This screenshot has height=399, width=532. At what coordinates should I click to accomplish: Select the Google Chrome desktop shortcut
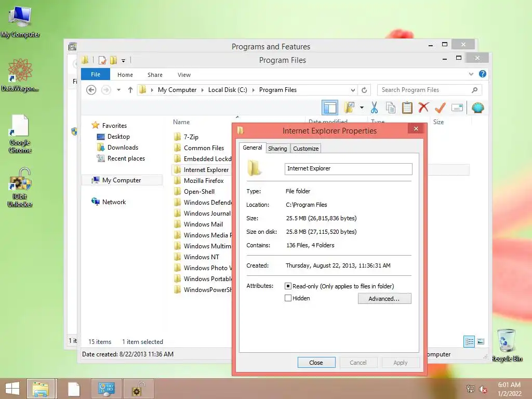pos(20,134)
